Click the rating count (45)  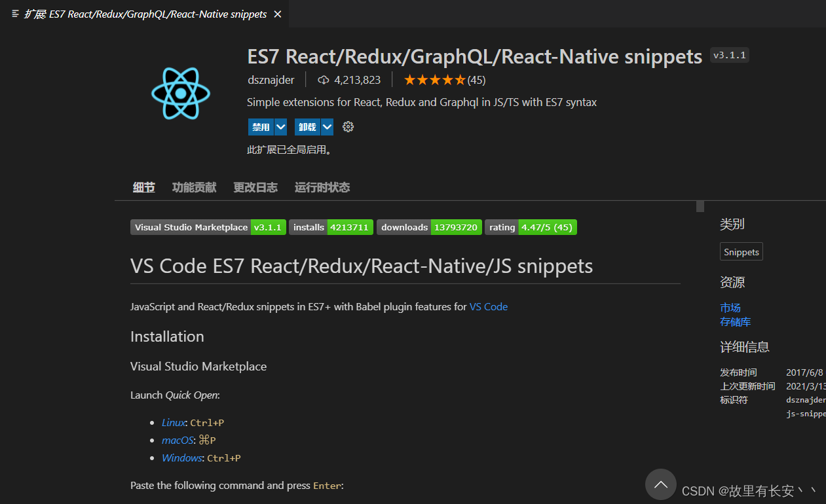pos(477,80)
